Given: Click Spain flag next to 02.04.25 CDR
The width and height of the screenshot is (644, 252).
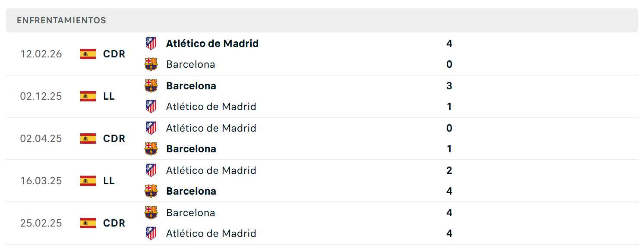Looking at the screenshot, I should (x=88, y=139).
